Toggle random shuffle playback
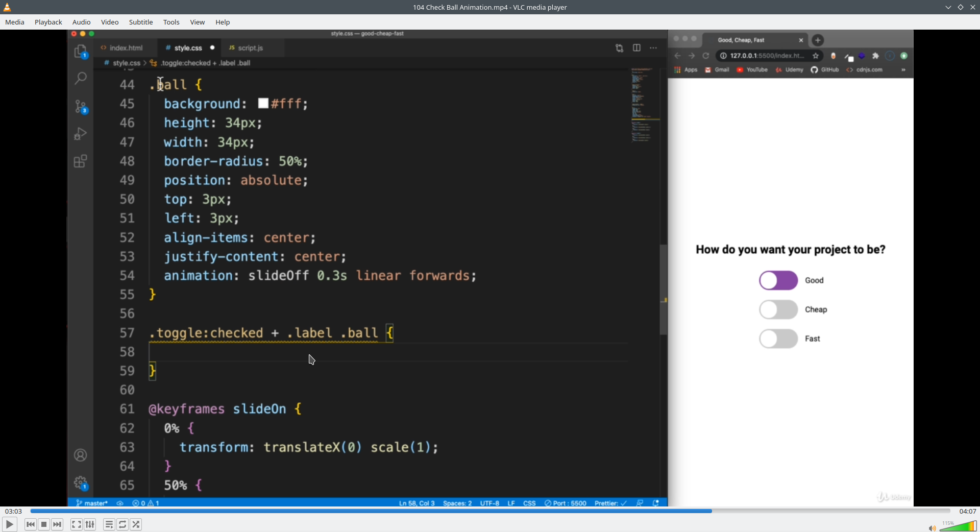Screen dimensions: 980x532 [x=136, y=524]
